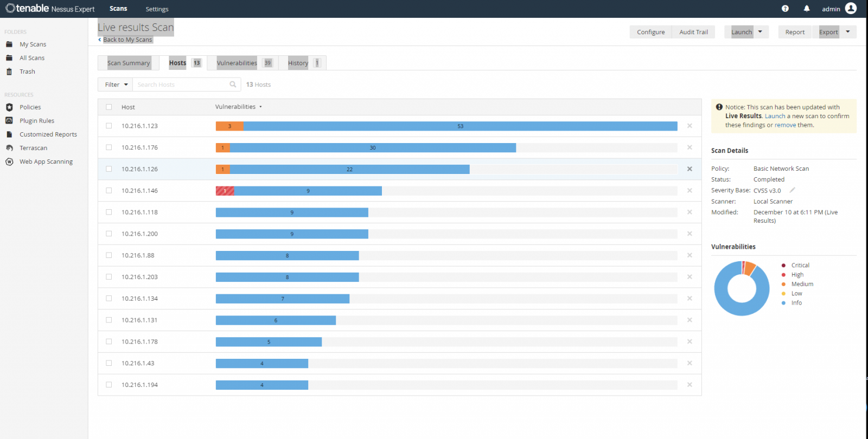The width and height of the screenshot is (868, 439).
Task: Open the Scans top menu
Action: tap(118, 9)
